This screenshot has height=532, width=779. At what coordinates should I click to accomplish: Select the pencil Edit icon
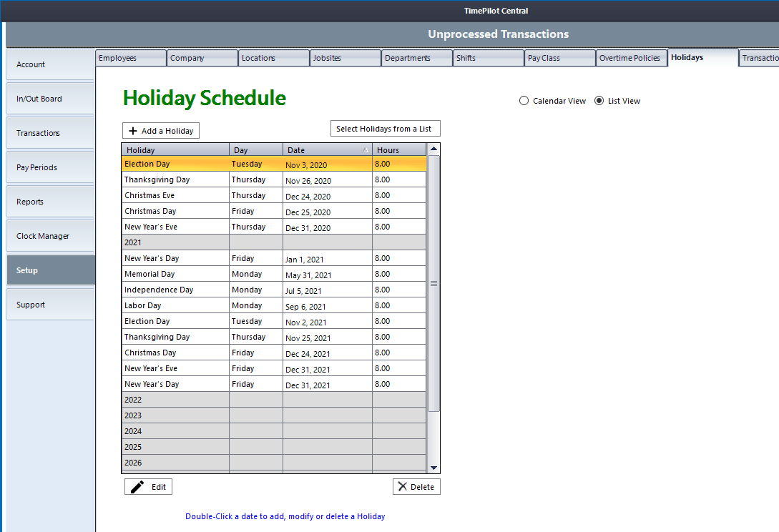click(137, 486)
